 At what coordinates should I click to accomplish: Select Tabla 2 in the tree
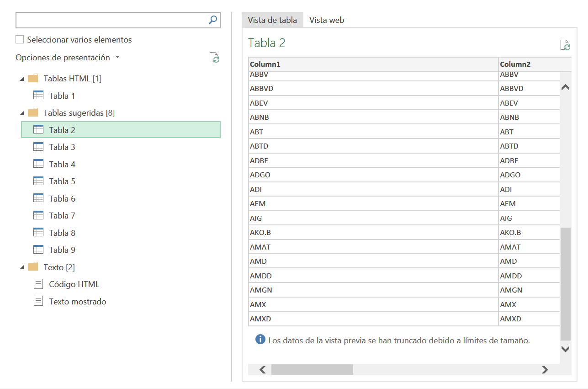coord(121,130)
